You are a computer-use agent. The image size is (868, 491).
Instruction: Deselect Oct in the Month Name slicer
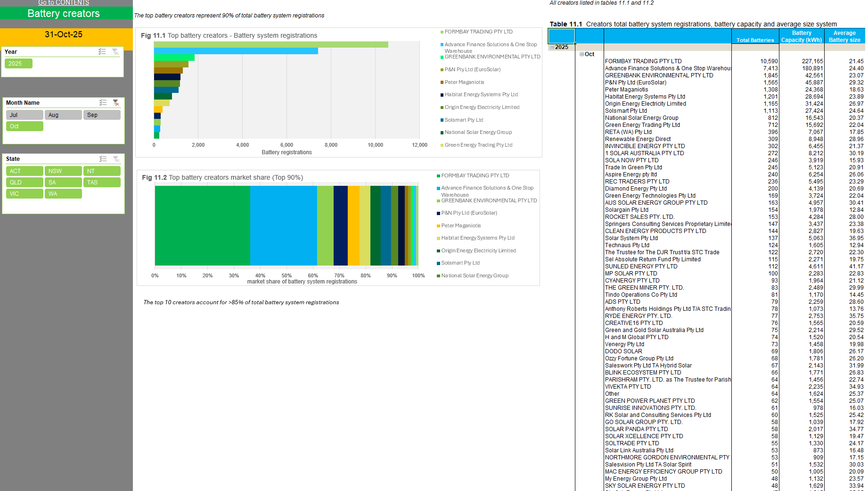pyautogui.click(x=25, y=126)
